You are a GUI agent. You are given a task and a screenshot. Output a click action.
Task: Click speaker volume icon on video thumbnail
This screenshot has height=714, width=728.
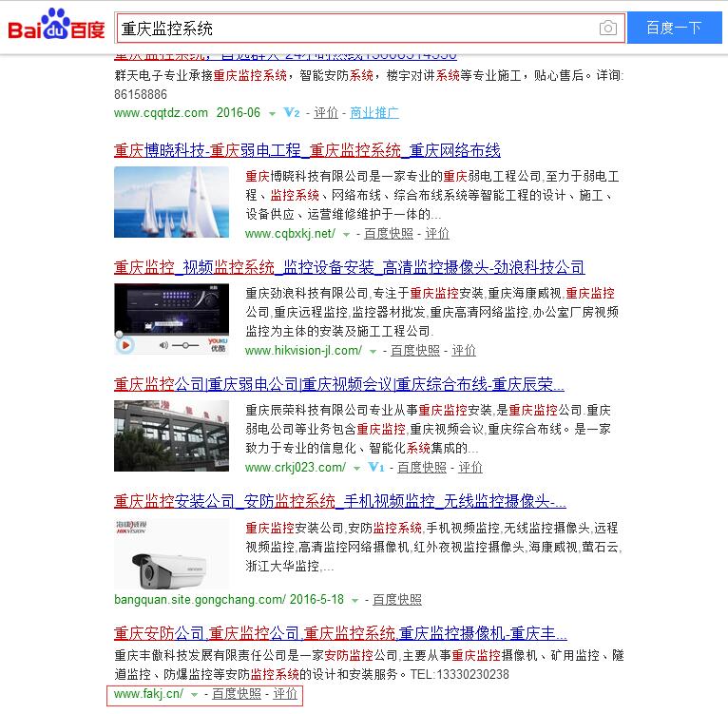click(163, 345)
